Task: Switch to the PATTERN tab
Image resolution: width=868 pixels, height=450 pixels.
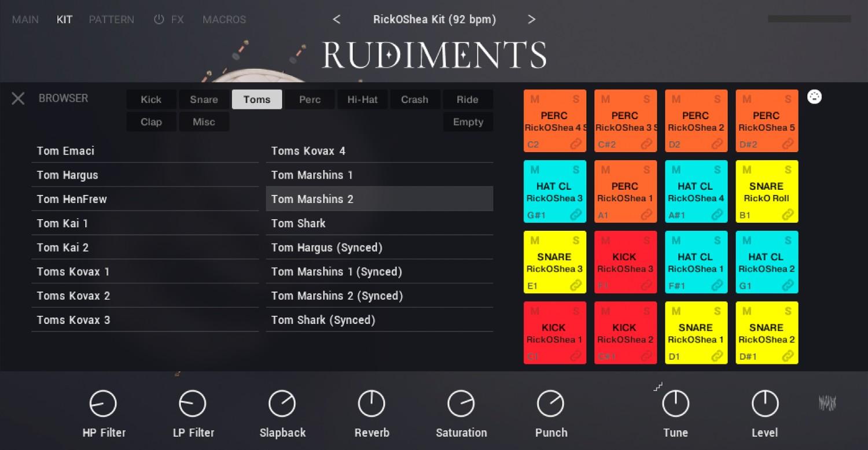Action: click(x=111, y=19)
